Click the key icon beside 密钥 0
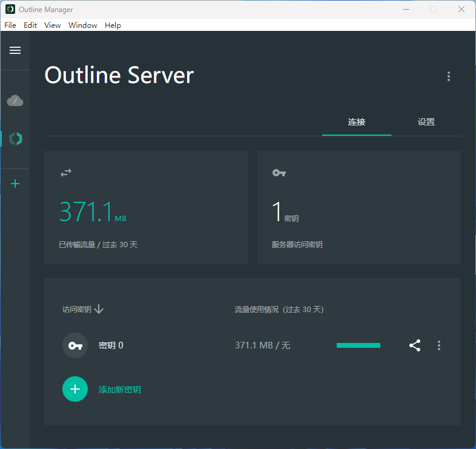The width and height of the screenshot is (476, 449). (75, 345)
